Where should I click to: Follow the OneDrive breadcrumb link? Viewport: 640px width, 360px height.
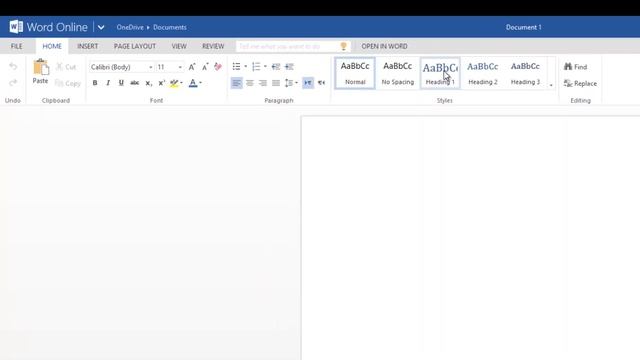coord(130,27)
